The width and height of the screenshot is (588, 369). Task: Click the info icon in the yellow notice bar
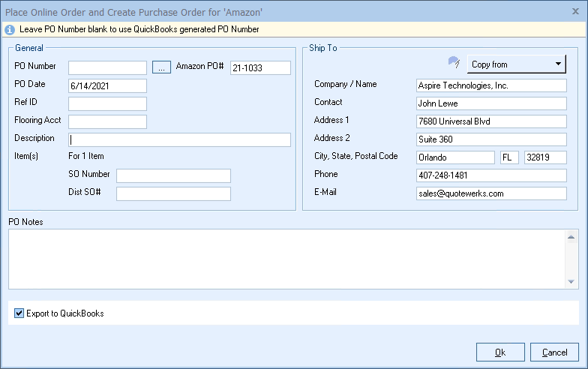(10, 30)
